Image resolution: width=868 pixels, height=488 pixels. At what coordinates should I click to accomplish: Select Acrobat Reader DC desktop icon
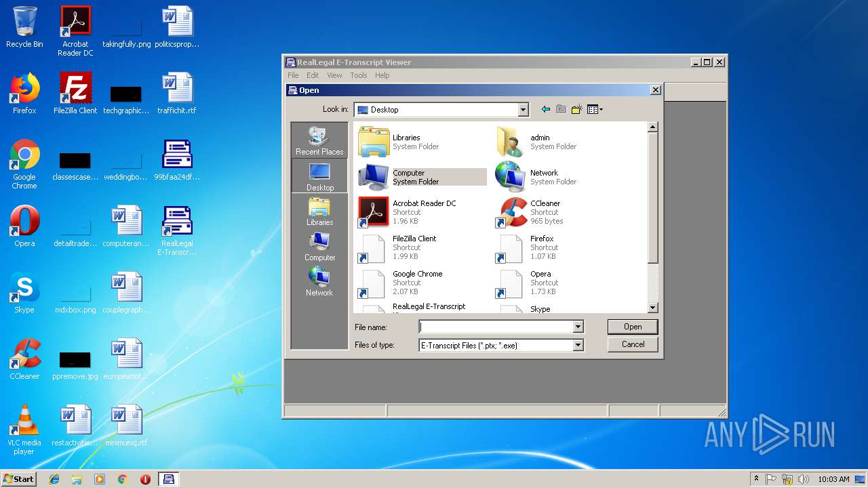tap(75, 30)
